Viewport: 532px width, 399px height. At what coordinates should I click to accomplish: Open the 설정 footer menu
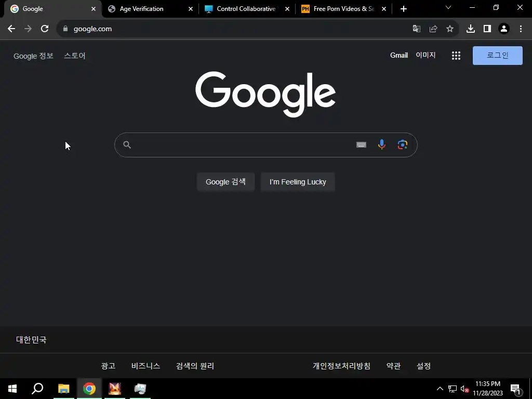tap(424, 366)
